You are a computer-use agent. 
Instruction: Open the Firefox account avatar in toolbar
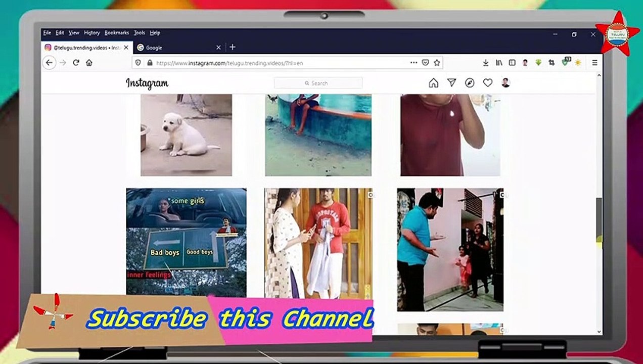pos(525,63)
